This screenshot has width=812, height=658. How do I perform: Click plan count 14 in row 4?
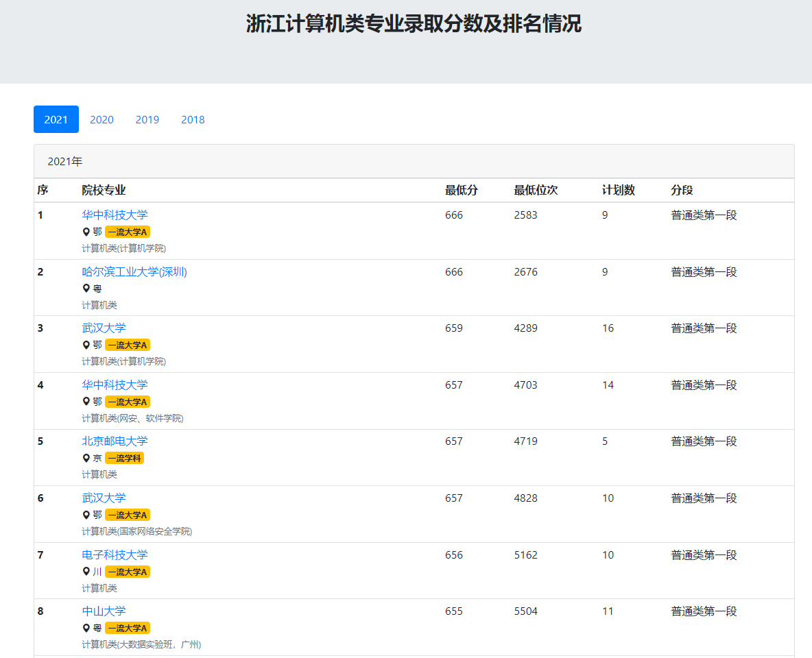pos(608,385)
